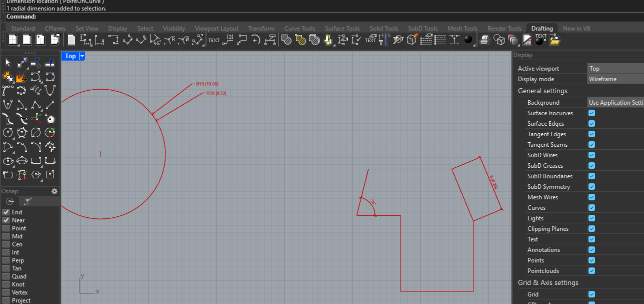Open the Solid Tools tab
Image resolution: width=644 pixels, height=304 pixels.
click(383, 29)
